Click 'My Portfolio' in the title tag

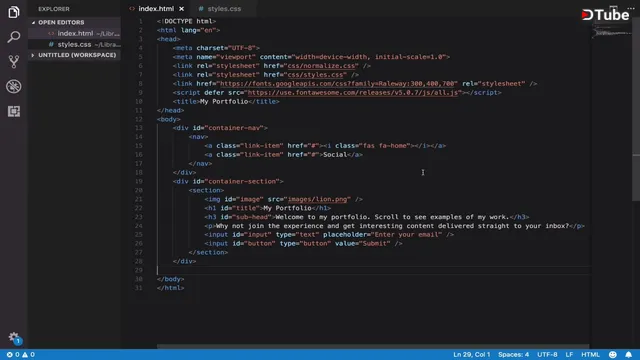224,102
